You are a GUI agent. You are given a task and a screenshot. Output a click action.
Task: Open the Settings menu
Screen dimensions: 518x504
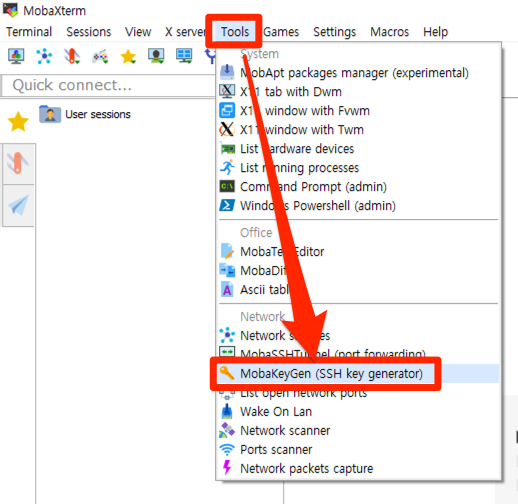tap(335, 32)
